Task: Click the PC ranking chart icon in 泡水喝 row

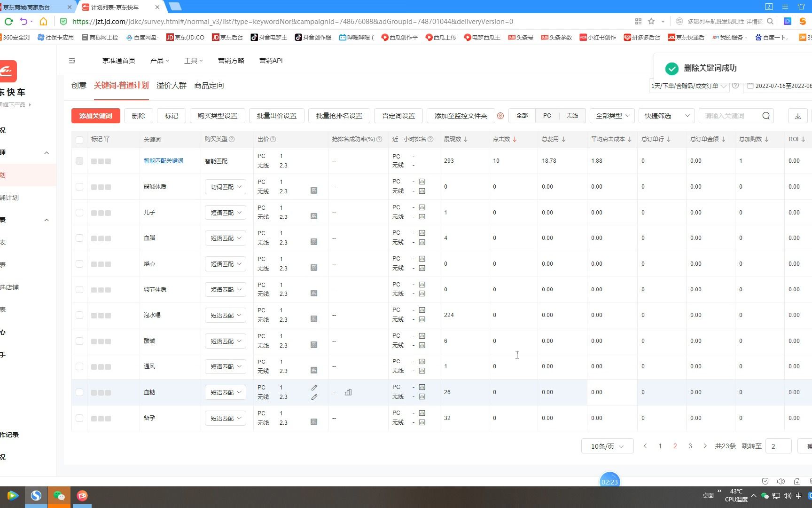Action: click(x=422, y=310)
